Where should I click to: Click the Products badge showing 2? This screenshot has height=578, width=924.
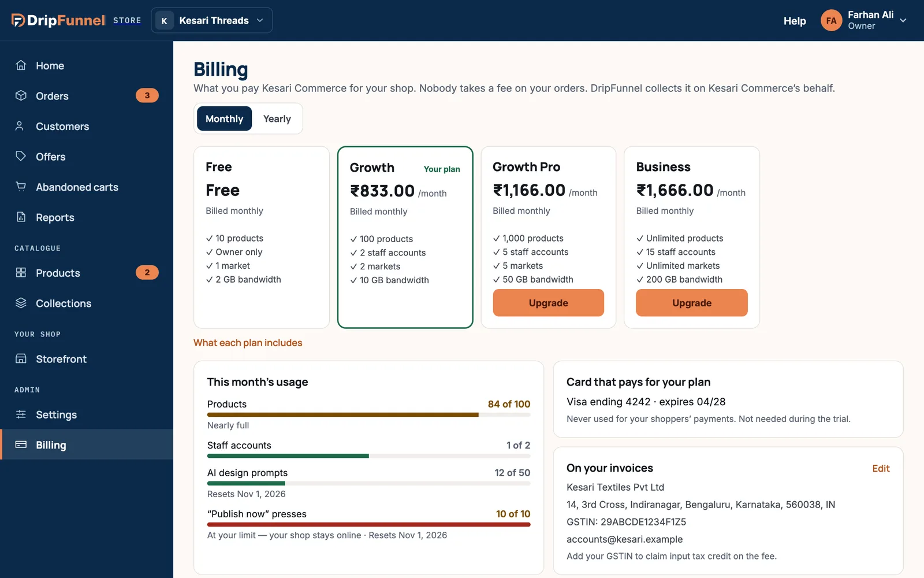(147, 272)
